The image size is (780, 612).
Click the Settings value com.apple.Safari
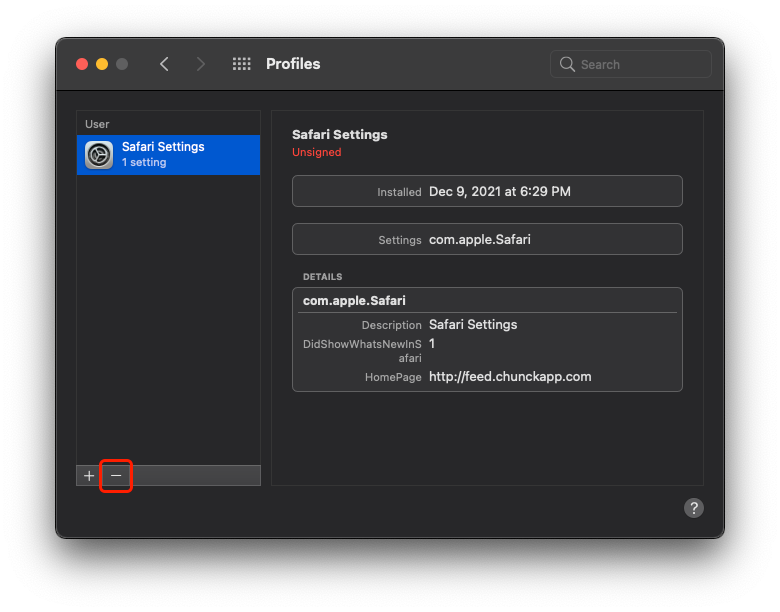(480, 240)
